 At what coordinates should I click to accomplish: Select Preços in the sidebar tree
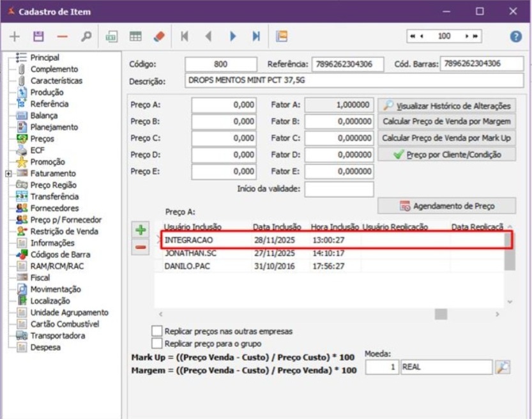[42, 139]
